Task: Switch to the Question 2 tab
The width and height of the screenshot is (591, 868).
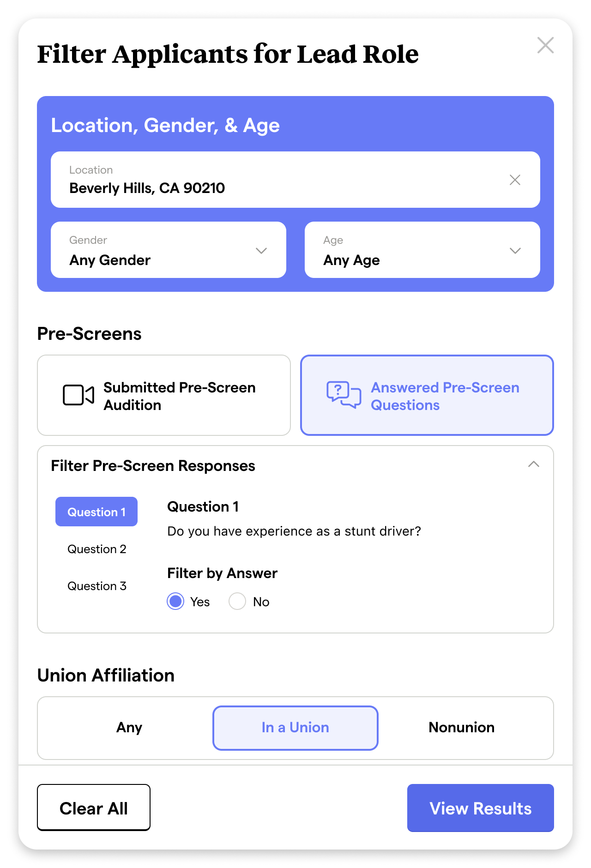Action: click(x=96, y=549)
